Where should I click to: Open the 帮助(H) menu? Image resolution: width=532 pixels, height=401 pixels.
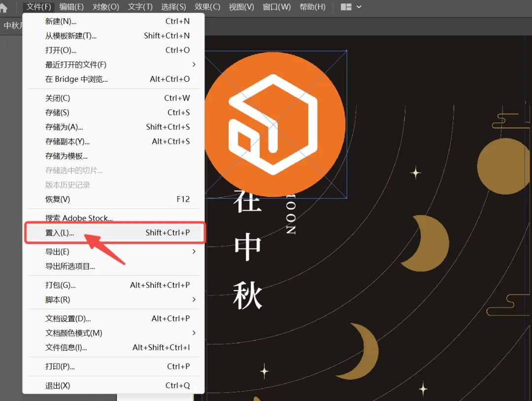tap(312, 7)
